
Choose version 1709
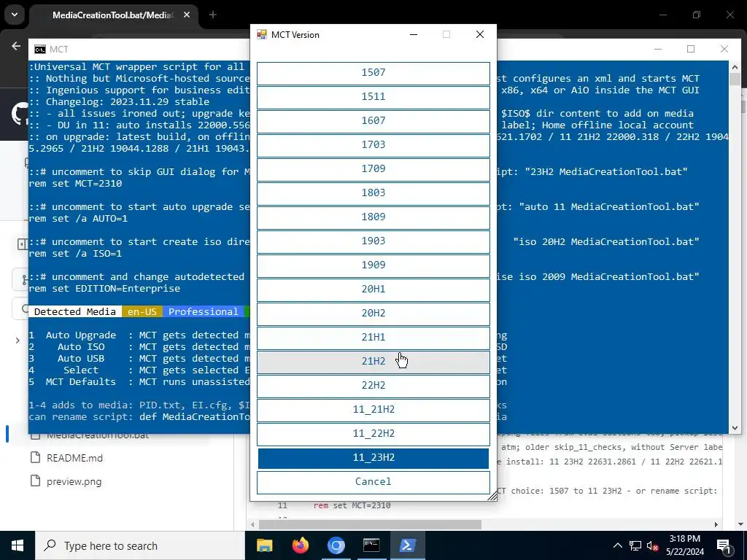373,169
